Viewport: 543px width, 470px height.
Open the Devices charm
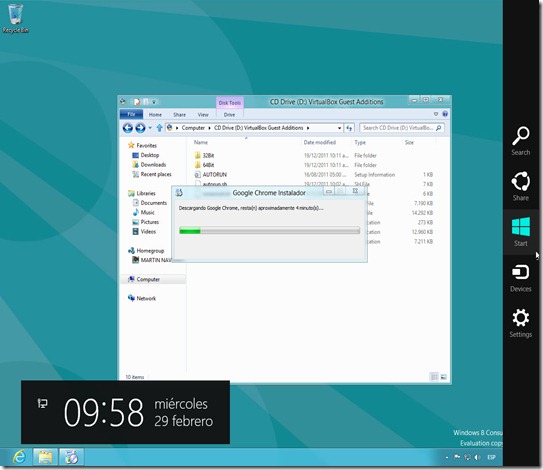(x=520, y=278)
